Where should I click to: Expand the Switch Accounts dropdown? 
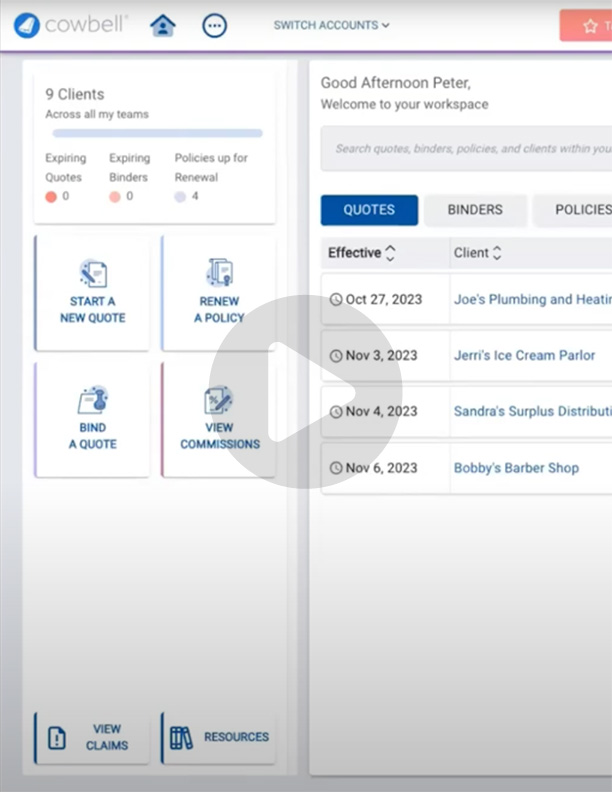click(x=331, y=25)
